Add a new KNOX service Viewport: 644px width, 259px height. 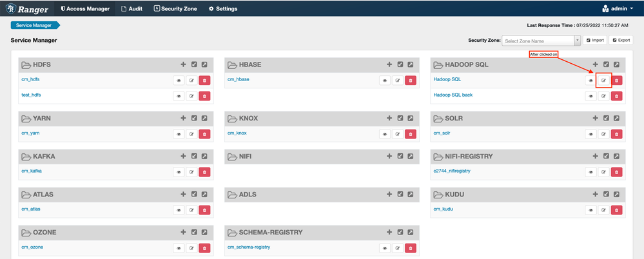tap(389, 118)
